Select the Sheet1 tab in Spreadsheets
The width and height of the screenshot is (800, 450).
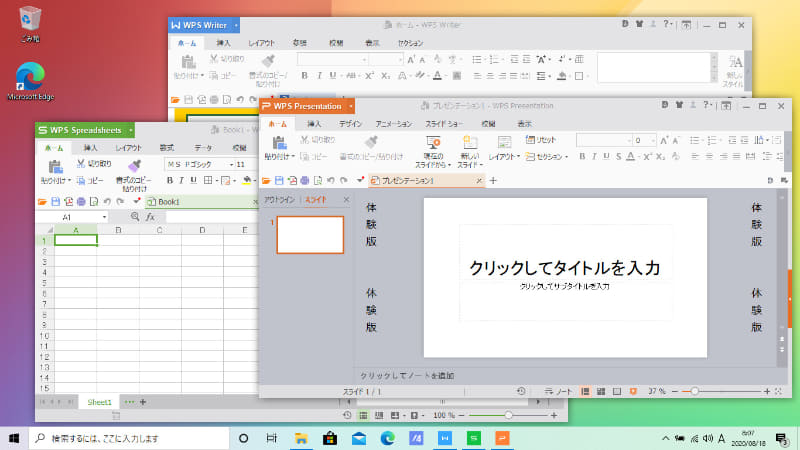(99, 402)
